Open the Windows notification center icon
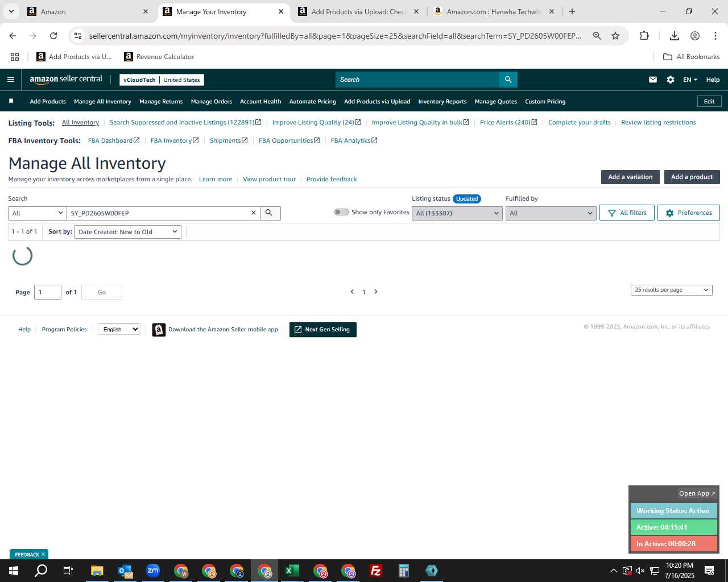Image resolution: width=728 pixels, height=582 pixels. click(709, 571)
